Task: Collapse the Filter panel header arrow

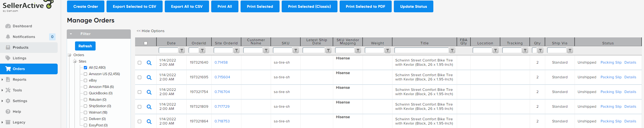Action: point(71,34)
